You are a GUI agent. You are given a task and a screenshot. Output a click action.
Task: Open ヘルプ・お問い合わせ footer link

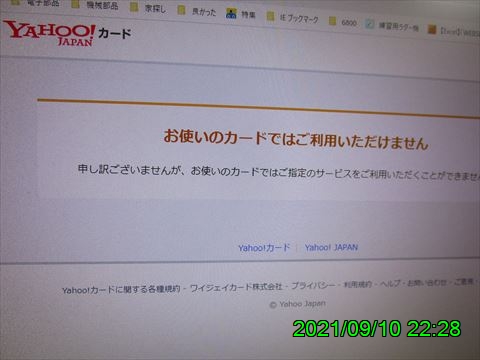point(413,283)
